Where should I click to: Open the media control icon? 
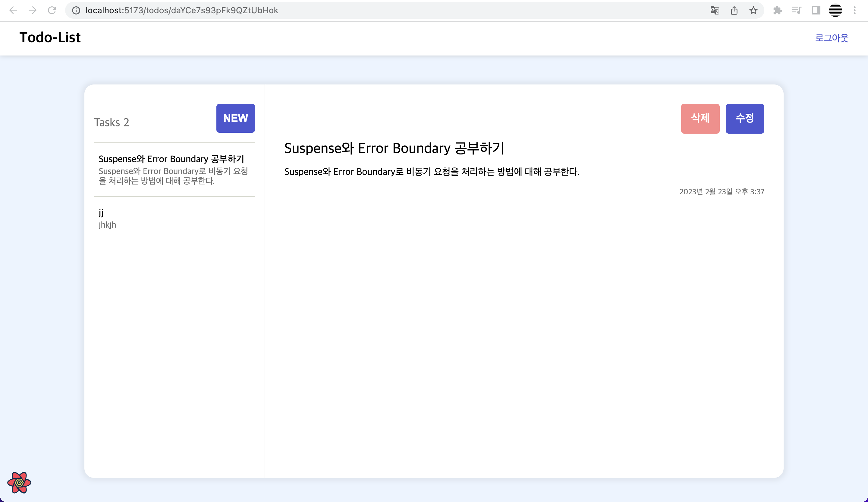click(x=797, y=10)
